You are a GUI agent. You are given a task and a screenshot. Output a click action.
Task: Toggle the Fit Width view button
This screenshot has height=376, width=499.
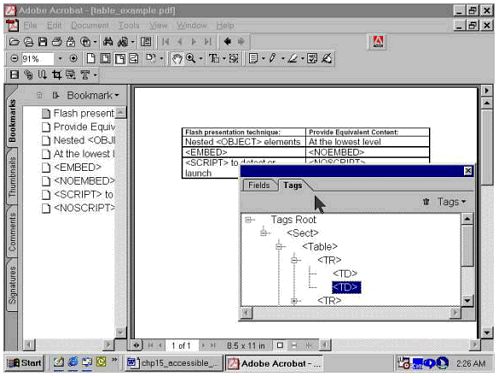tap(120, 59)
